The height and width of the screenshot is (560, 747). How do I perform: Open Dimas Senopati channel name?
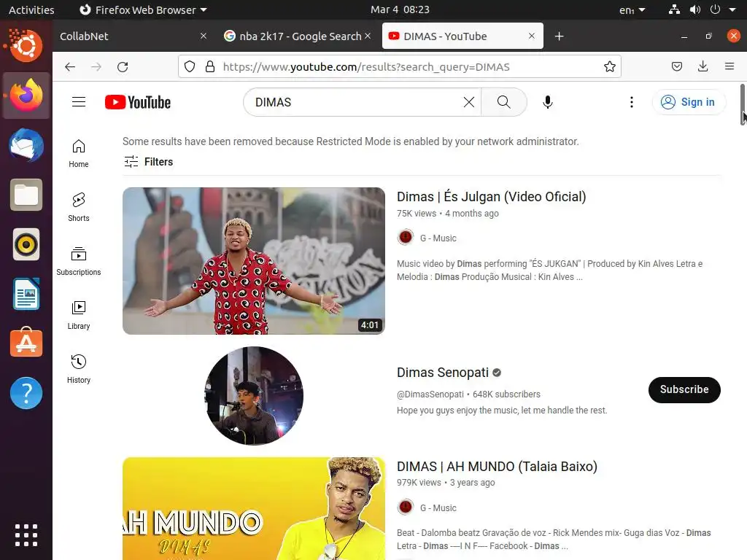tap(443, 373)
